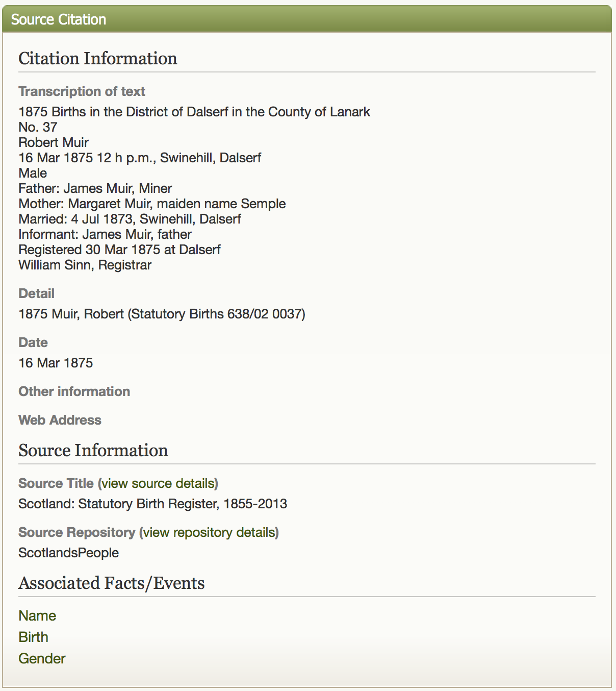Click the Date field label
This screenshot has height=691, width=616.
pos(33,342)
